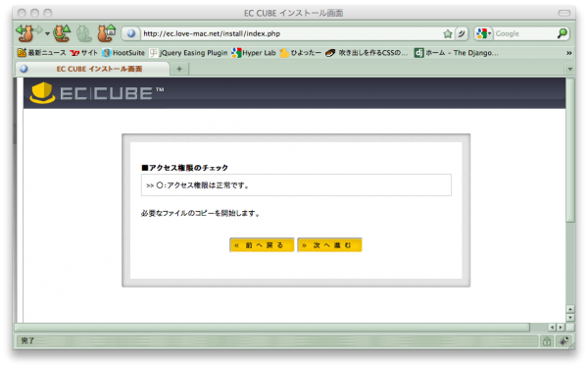
Task: Click the 完了 status bar text
Action: pos(27,341)
